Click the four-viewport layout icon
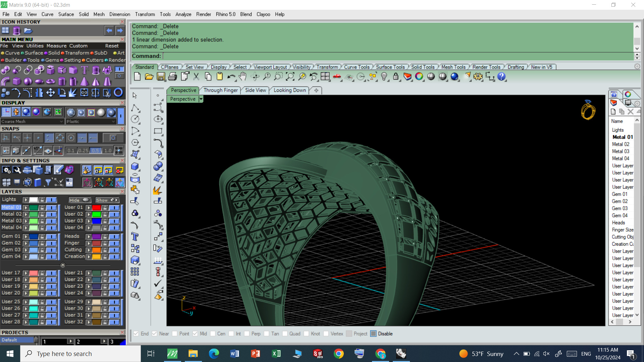 tap(325, 77)
